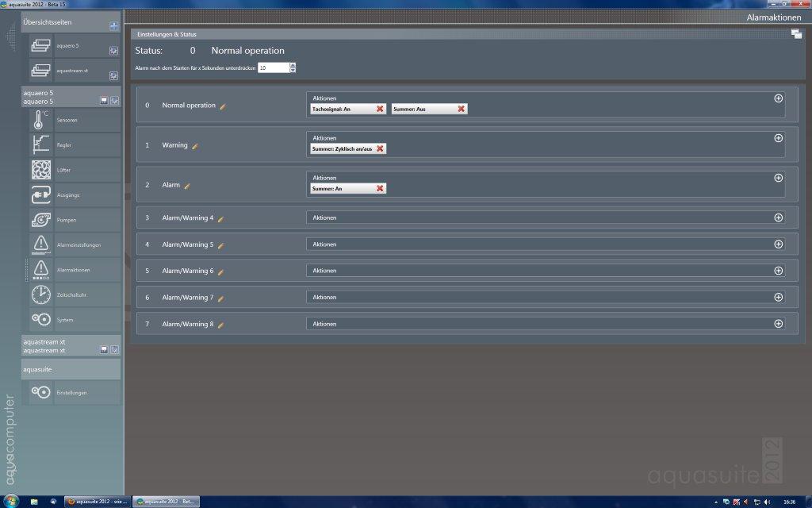Rename Alarm level with pencil icon
The height and width of the screenshot is (508, 812).
[x=187, y=186]
